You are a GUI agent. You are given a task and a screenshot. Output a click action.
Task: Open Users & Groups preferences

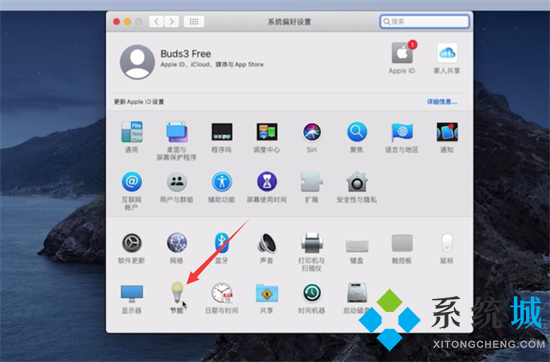(176, 182)
